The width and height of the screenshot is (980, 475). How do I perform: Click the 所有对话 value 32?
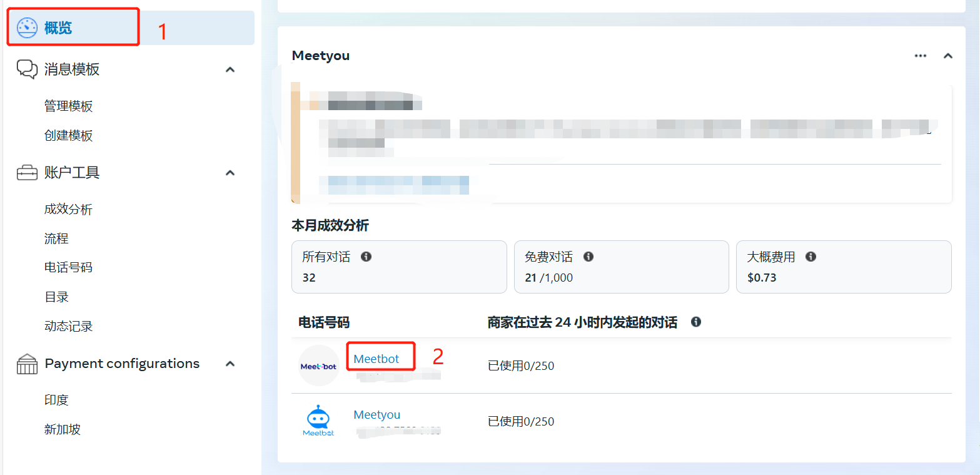pyautogui.click(x=309, y=277)
